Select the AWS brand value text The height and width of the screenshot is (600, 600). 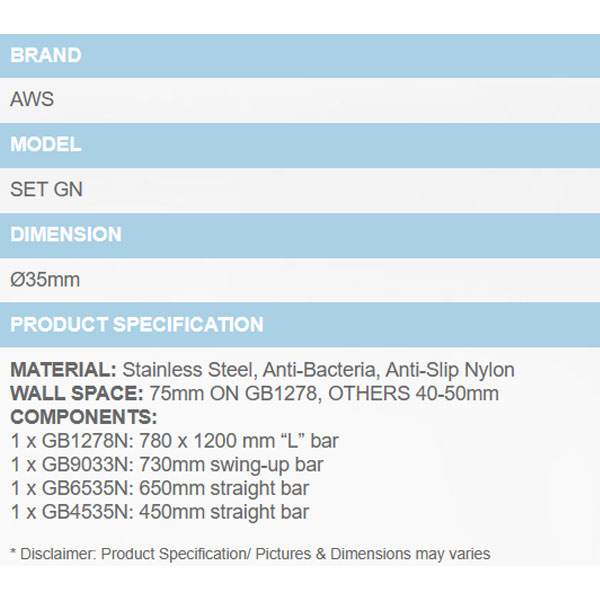[32, 100]
